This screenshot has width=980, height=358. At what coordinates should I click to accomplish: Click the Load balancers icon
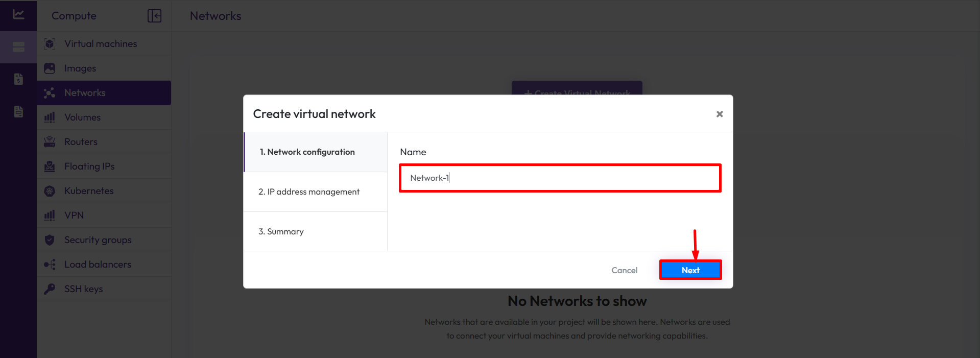pos(50,265)
